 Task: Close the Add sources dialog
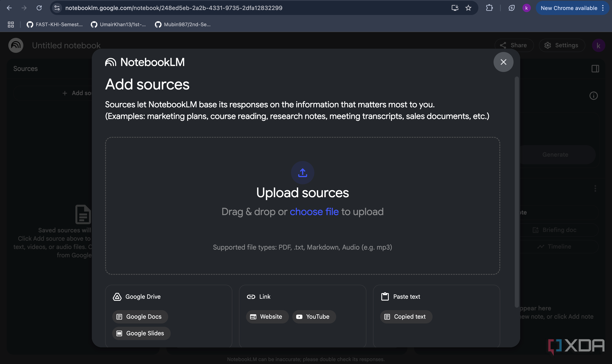(503, 62)
